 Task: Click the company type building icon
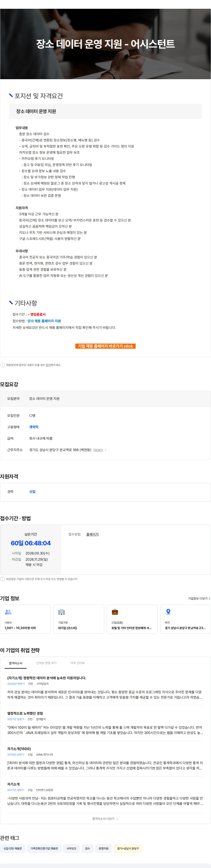[61, 612]
